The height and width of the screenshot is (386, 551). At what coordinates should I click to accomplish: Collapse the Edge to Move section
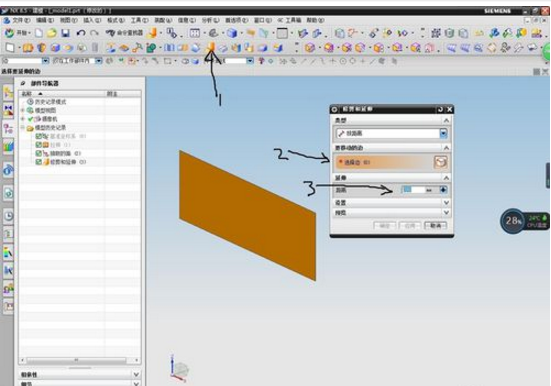446,148
